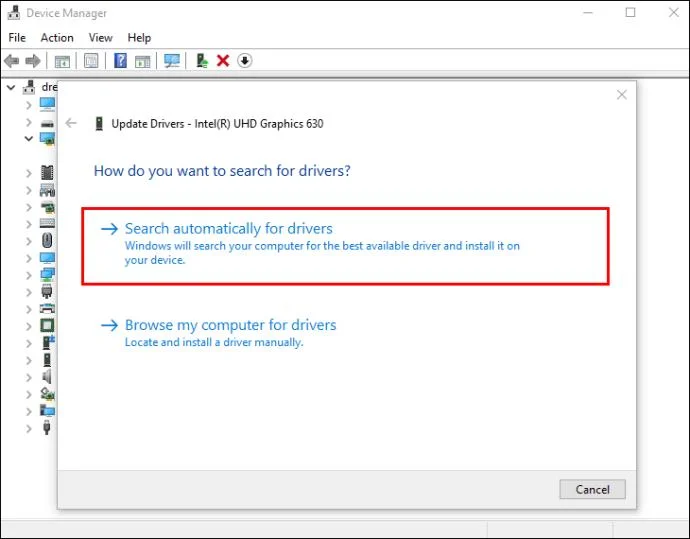Expand the network adapters category chevron

(x=29, y=275)
